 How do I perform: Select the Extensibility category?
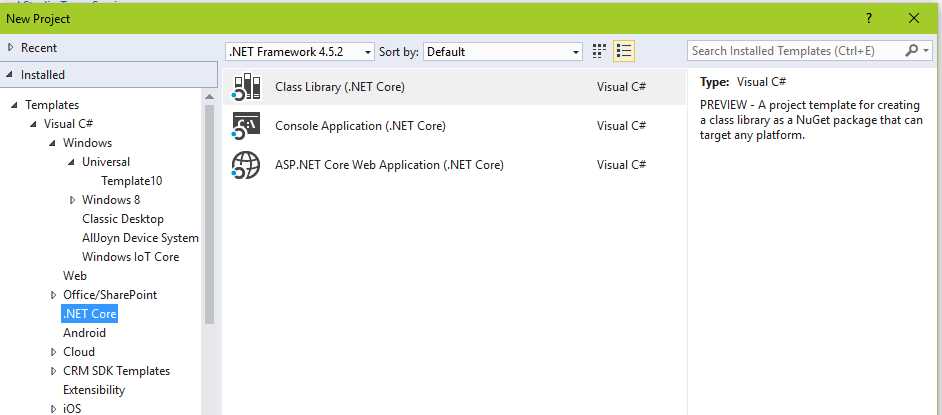[94, 390]
